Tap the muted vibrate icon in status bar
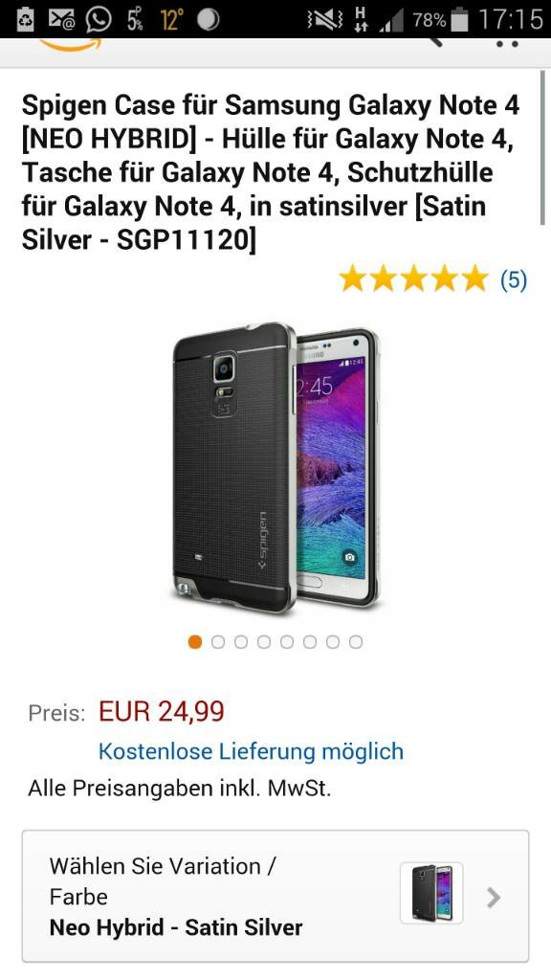551x980 pixels. pyautogui.click(x=325, y=20)
